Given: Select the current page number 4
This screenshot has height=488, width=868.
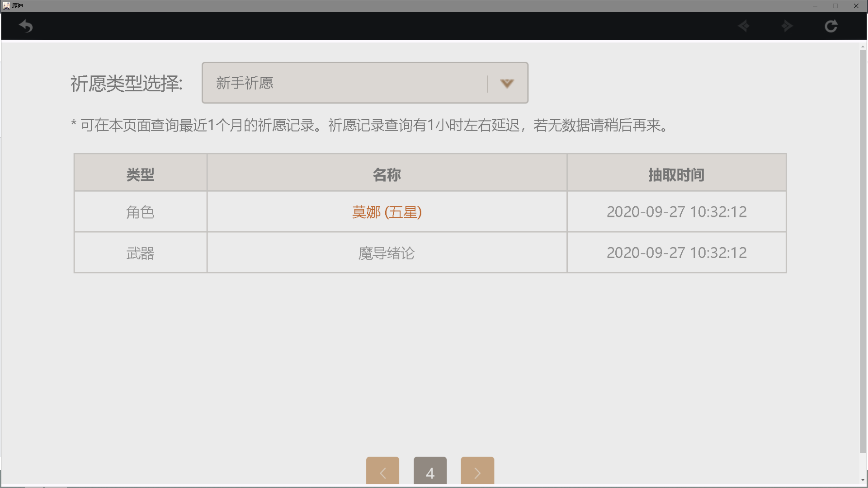Looking at the screenshot, I should point(430,472).
